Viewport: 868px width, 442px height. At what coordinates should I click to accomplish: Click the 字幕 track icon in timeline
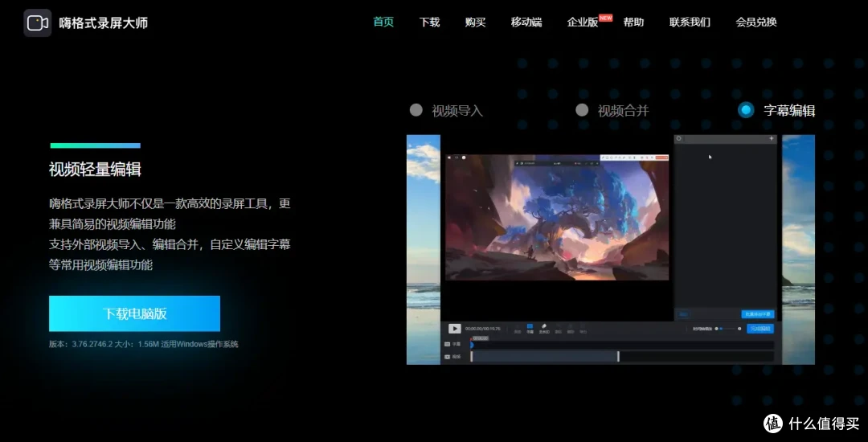click(x=448, y=344)
